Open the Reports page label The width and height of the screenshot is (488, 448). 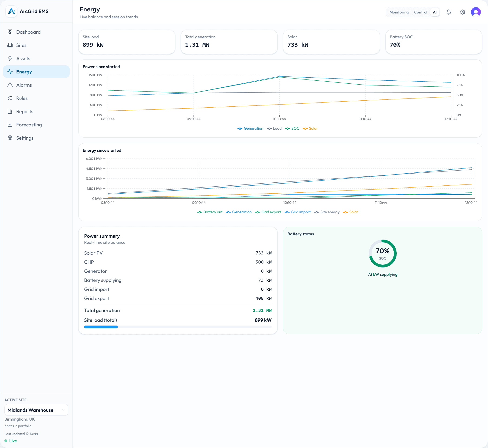pyautogui.click(x=25, y=112)
